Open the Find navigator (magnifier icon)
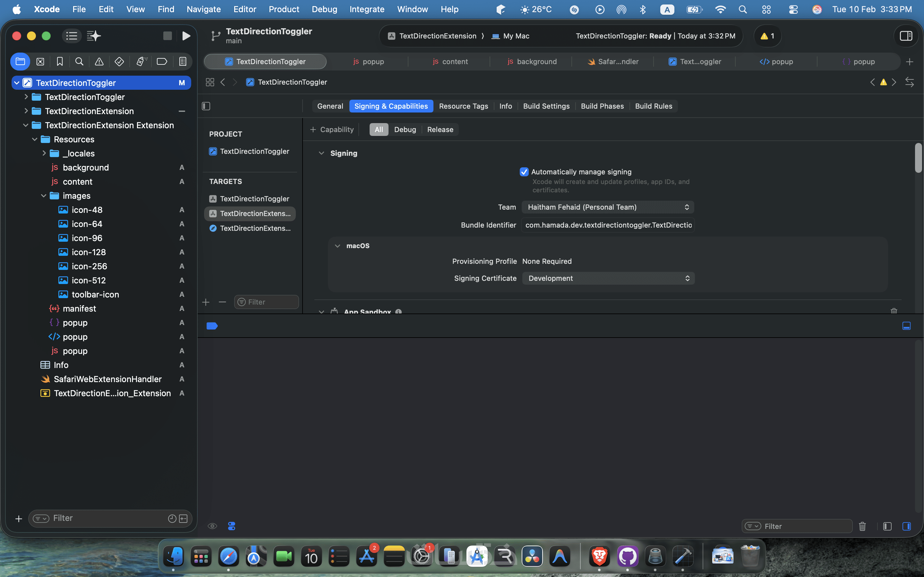Screen dimensions: 924x577 (x=80, y=62)
